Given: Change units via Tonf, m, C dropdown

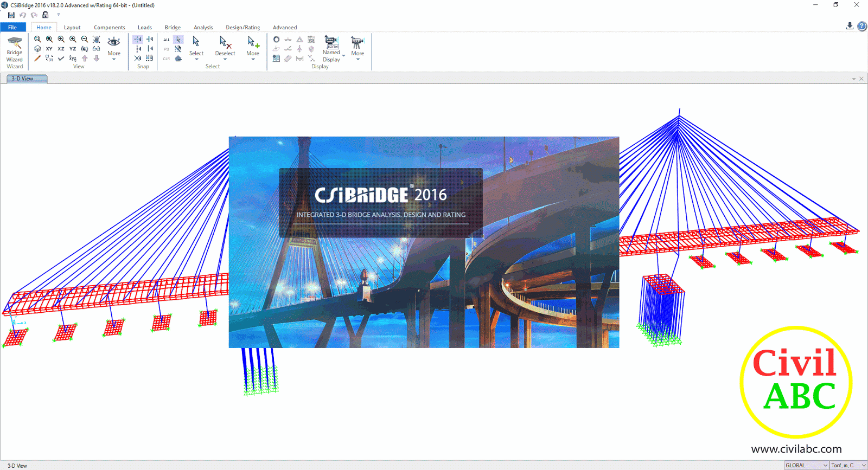Looking at the screenshot, I should click(848, 465).
